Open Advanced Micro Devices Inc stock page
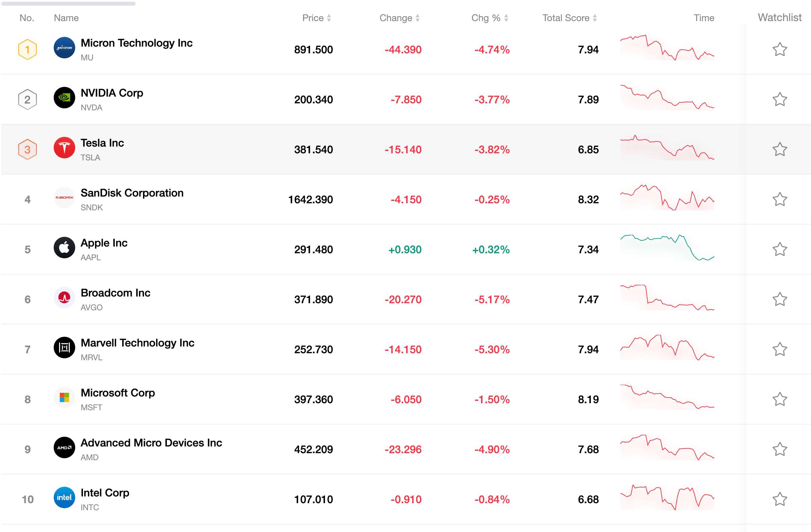Screen dimensions: 811x532 pos(151,443)
